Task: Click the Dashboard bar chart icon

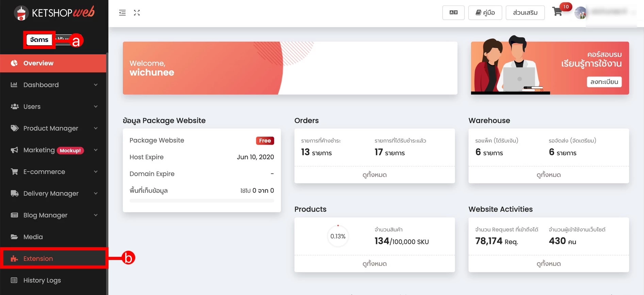Action: pyautogui.click(x=14, y=84)
